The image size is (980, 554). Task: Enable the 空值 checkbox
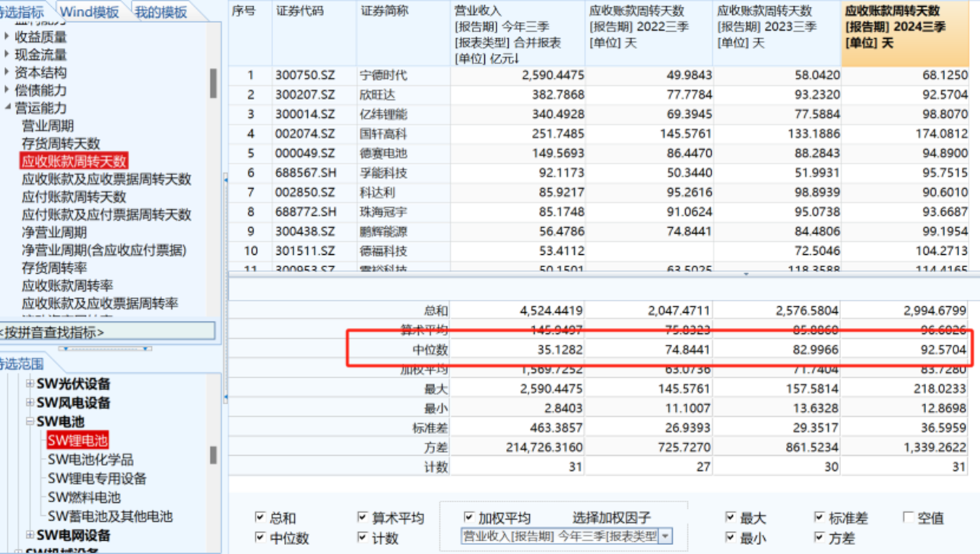point(908,518)
